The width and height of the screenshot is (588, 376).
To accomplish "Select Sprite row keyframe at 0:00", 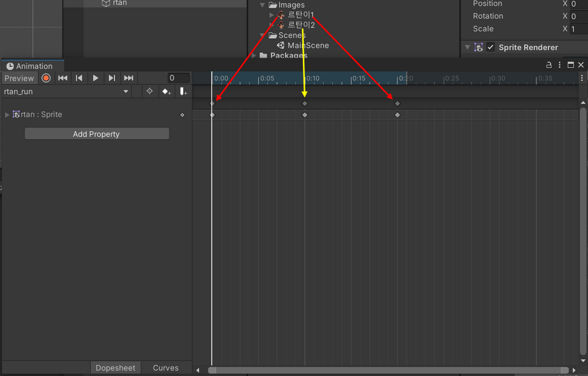I will click(212, 115).
